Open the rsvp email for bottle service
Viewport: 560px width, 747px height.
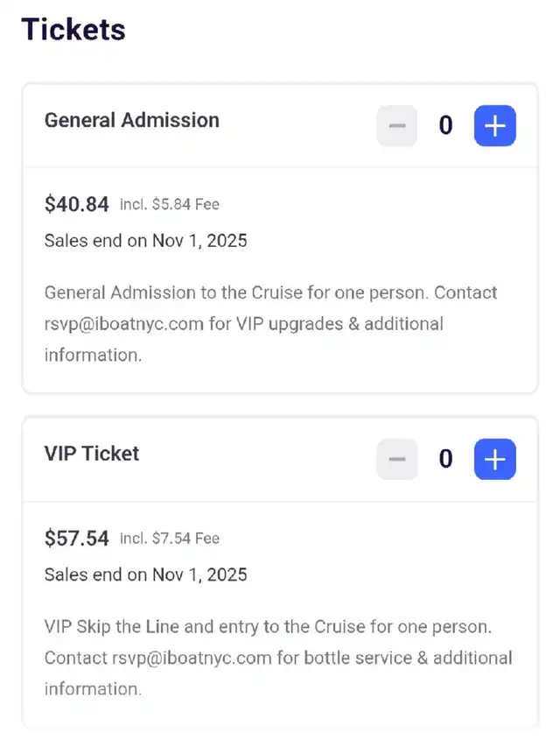[x=192, y=658]
